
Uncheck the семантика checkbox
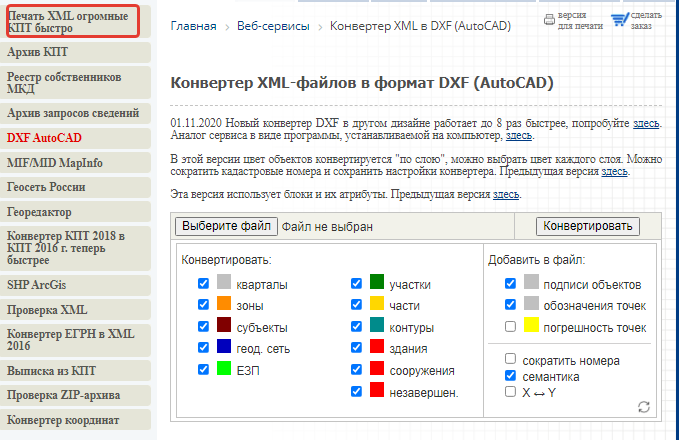click(x=510, y=375)
